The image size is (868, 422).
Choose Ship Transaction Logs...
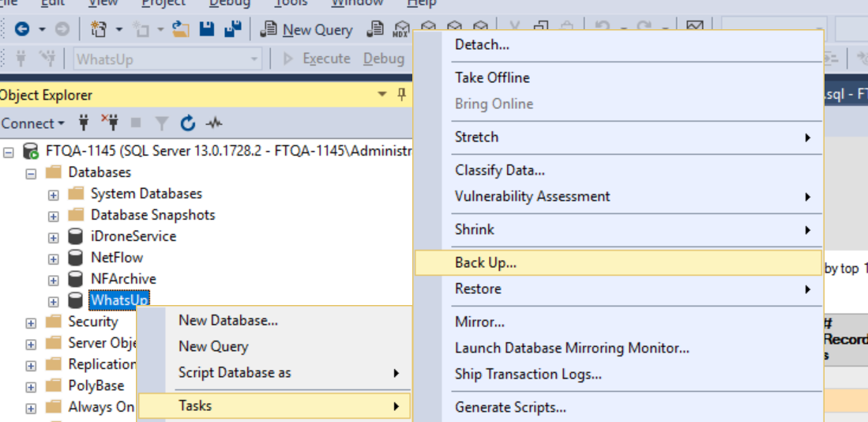(x=528, y=375)
